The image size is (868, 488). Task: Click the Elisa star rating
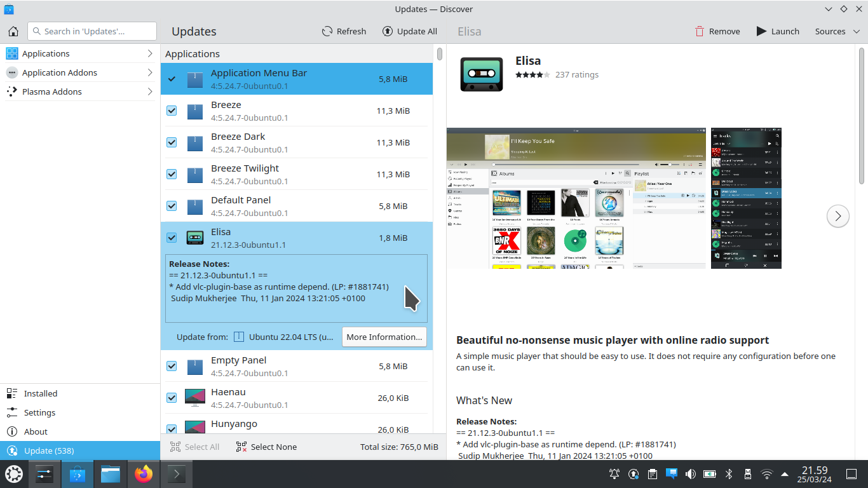pyautogui.click(x=532, y=75)
